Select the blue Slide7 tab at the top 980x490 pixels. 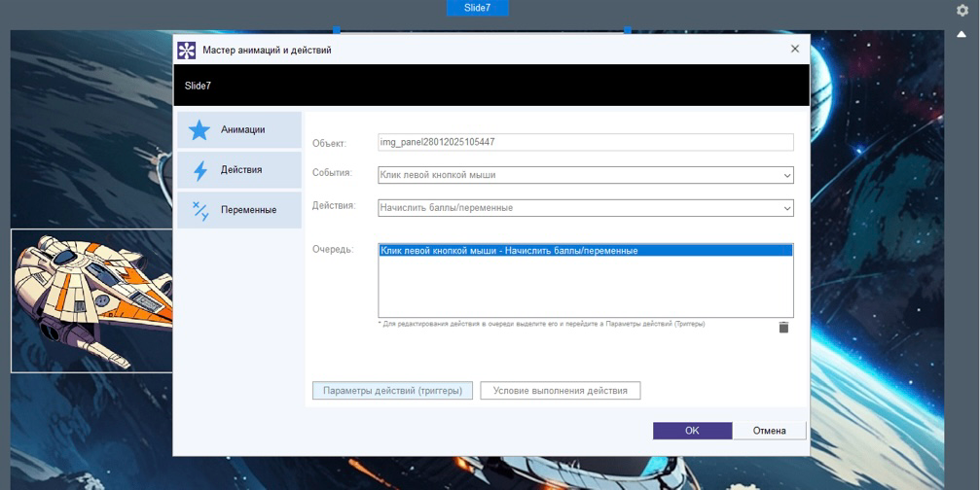coord(477,8)
